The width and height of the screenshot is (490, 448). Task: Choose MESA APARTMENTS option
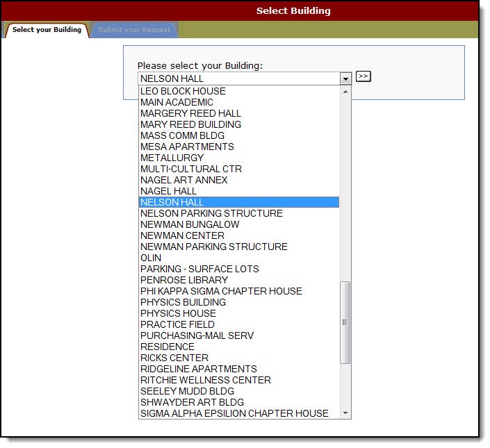click(x=187, y=147)
